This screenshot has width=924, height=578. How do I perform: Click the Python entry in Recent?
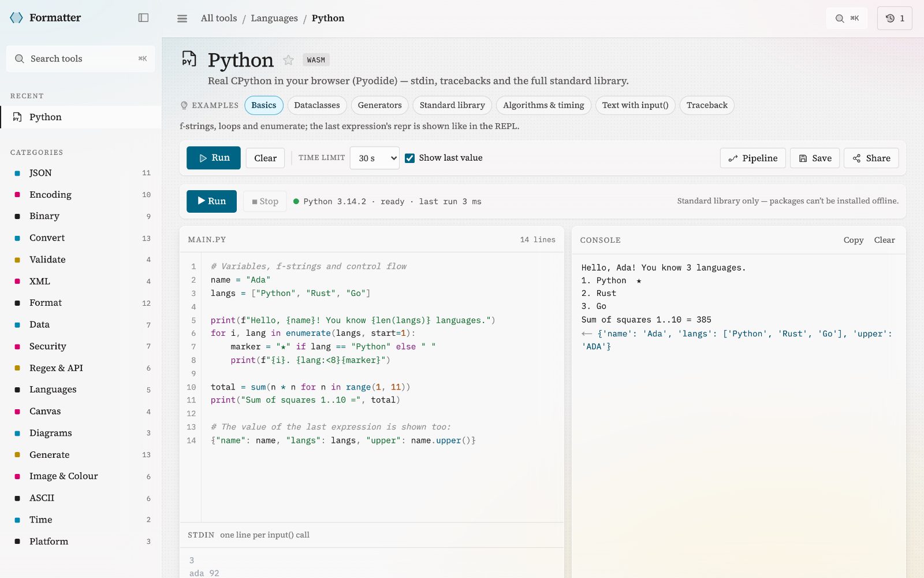pos(81,117)
